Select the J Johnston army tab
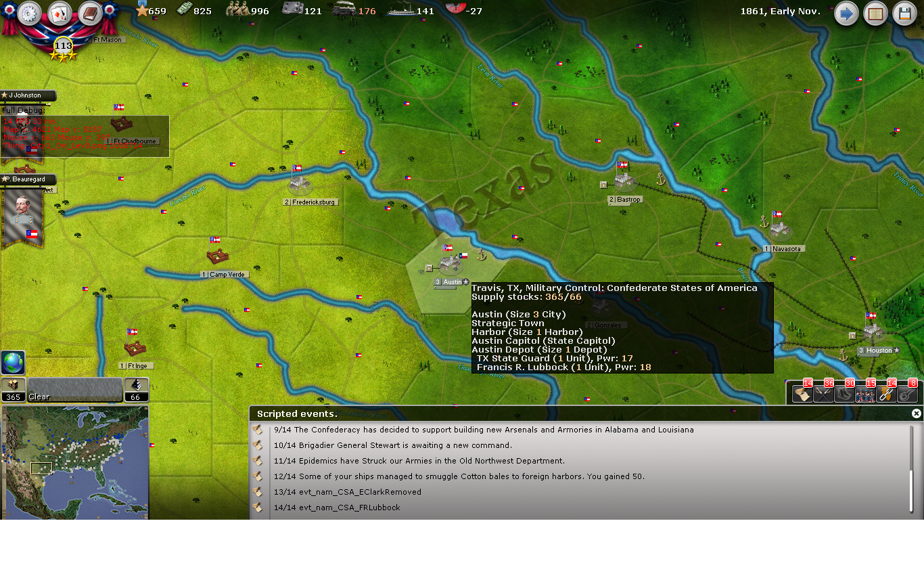The height and width of the screenshot is (563, 924). click(x=27, y=95)
